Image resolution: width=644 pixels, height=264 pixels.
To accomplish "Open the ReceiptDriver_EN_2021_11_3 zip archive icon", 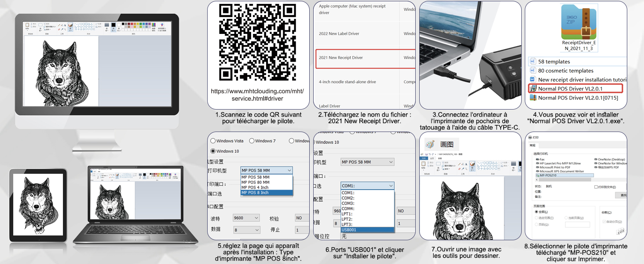I will coord(579,23).
